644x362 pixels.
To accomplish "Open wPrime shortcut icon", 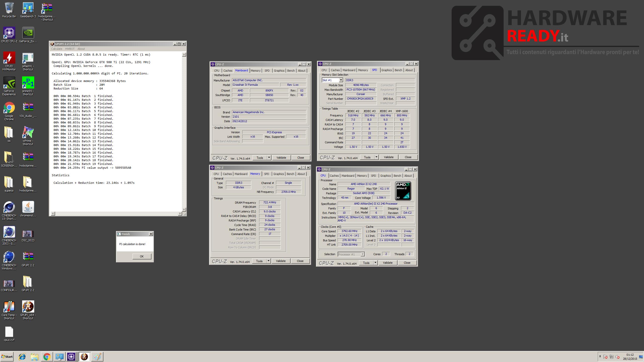I will tap(28, 136).
